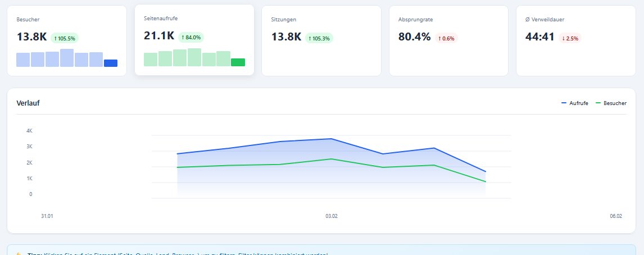Screen dimensions: 644x255
Task: Click the 84.0% change badge under Seitenaufrufe
Action: [x=191, y=38]
